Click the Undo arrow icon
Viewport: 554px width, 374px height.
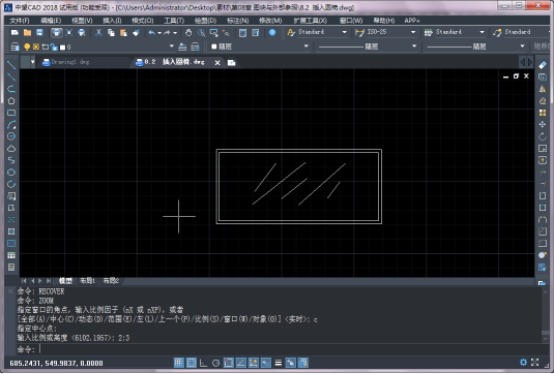coord(152,33)
